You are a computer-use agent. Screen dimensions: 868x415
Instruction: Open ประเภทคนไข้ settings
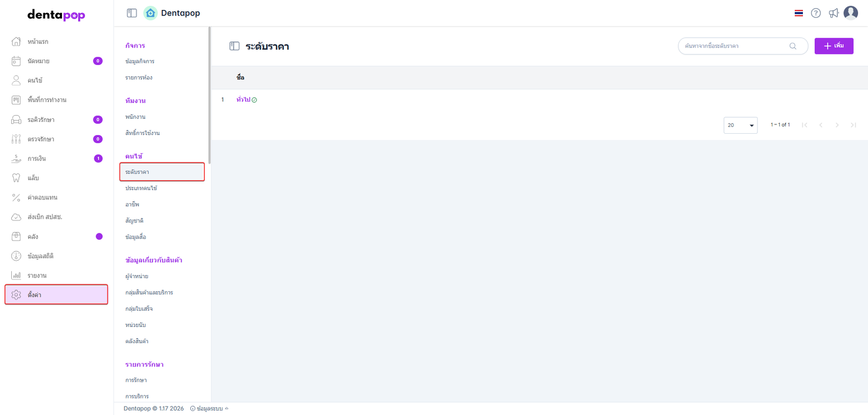coord(141,188)
